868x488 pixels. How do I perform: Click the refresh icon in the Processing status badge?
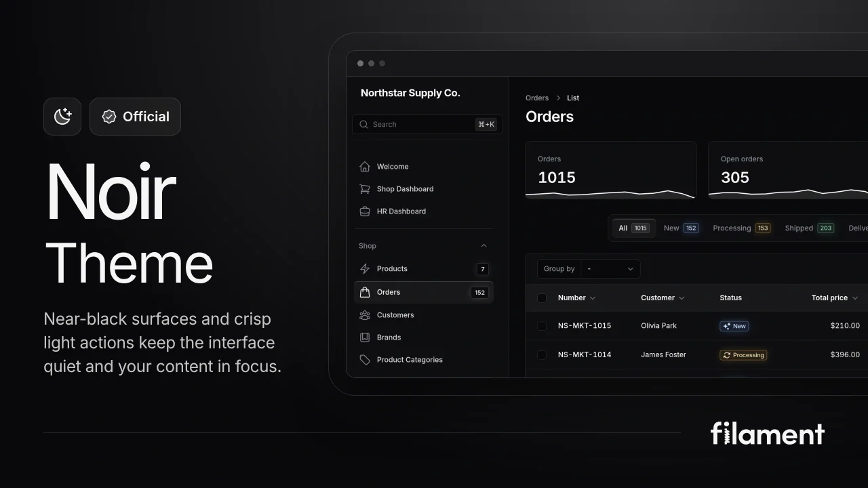(x=727, y=355)
